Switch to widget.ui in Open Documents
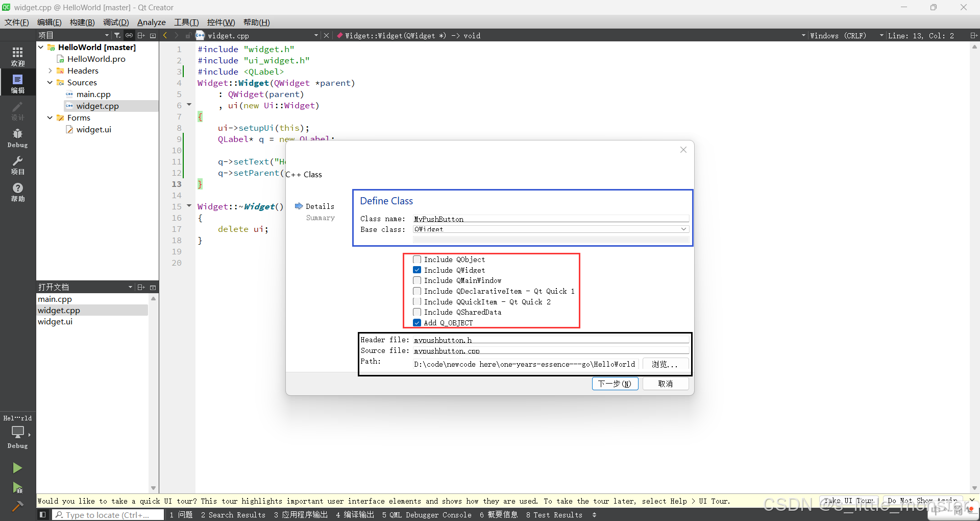Image resolution: width=980 pixels, height=521 pixels. 55,321
